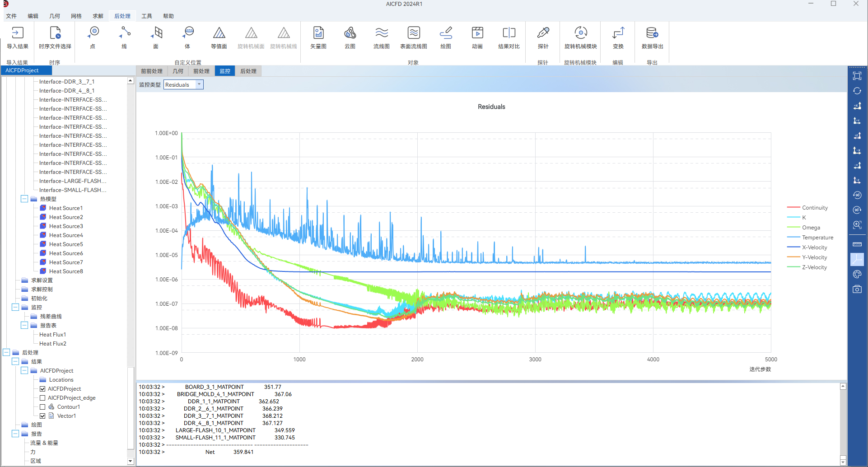Click the tree panel scroll-up arrow
868x467 pixels.
pyautogui.click(x=131, y=81)
